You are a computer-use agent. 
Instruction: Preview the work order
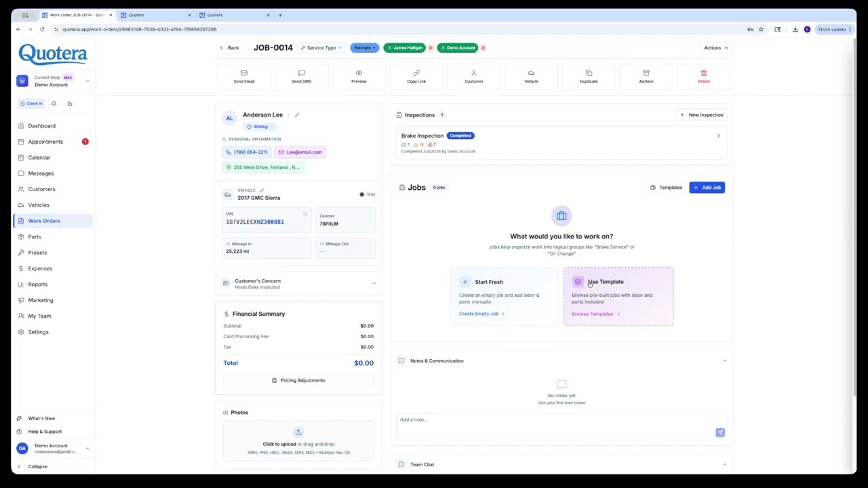tap(359, 77)
